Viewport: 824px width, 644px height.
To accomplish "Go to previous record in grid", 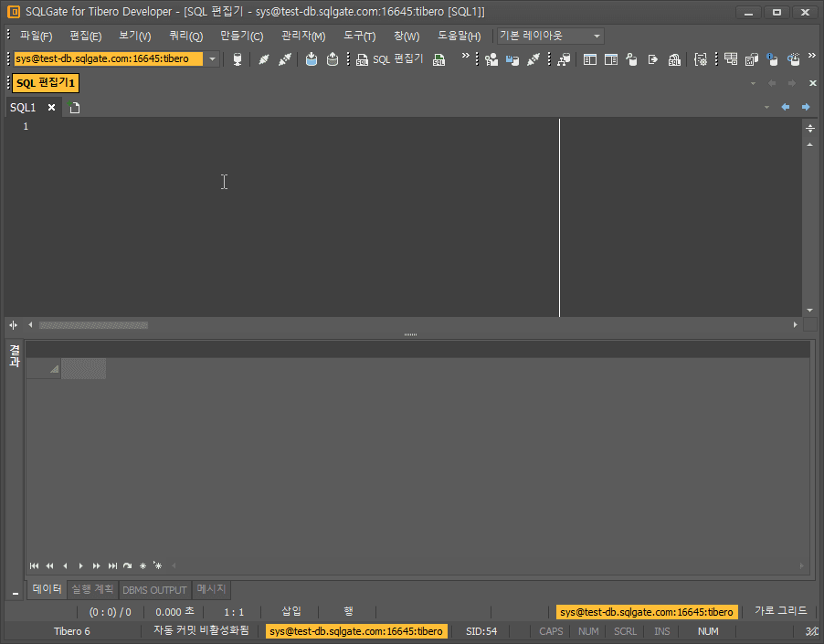I will click(x=65, y=565).
